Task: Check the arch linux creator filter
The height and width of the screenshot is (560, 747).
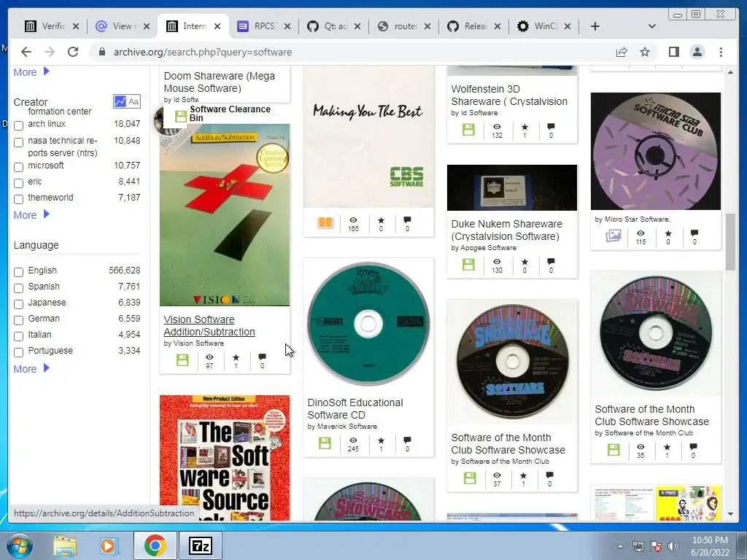Action: pos(18,125)
